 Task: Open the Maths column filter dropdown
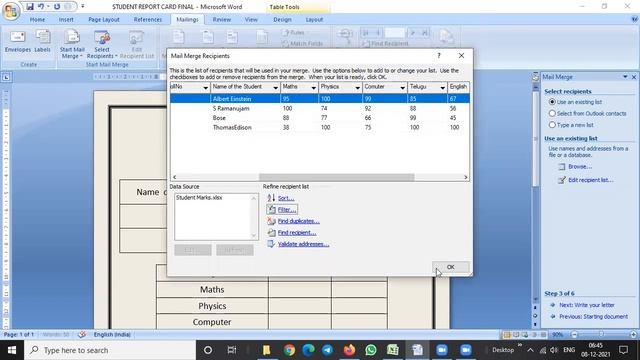[x=313, y=87]
